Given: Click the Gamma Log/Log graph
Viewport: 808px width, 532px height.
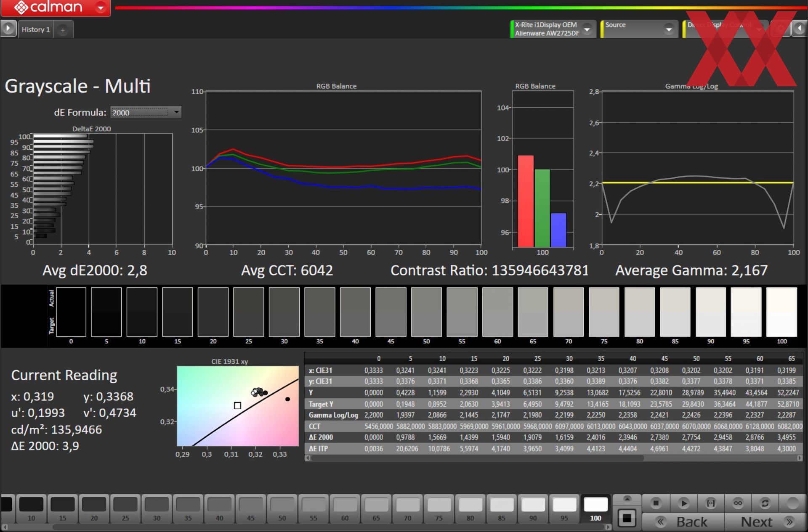Looking at the screenshot, I should coord(697,168).
